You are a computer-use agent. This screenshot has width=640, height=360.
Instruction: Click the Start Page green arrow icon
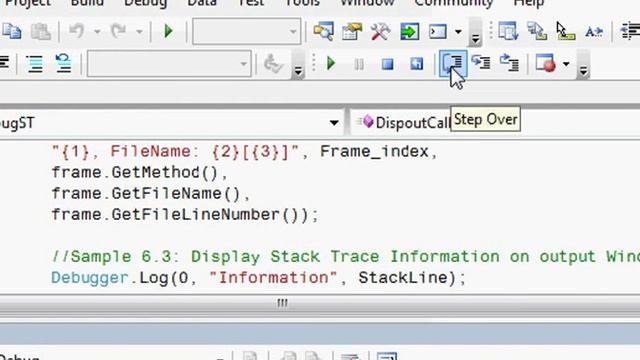409,31
